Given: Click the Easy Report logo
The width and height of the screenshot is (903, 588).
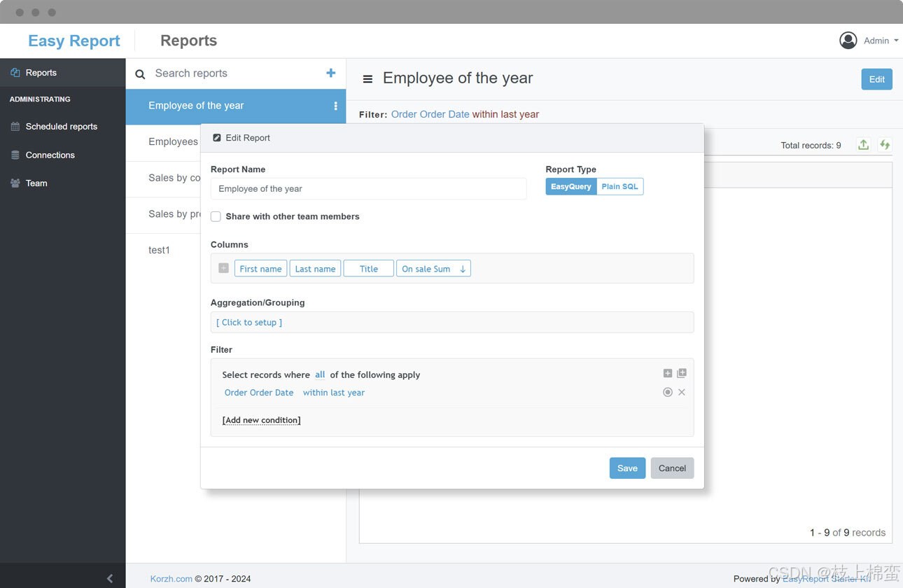Looking at the screenshot, I should [x=74, y=41].
